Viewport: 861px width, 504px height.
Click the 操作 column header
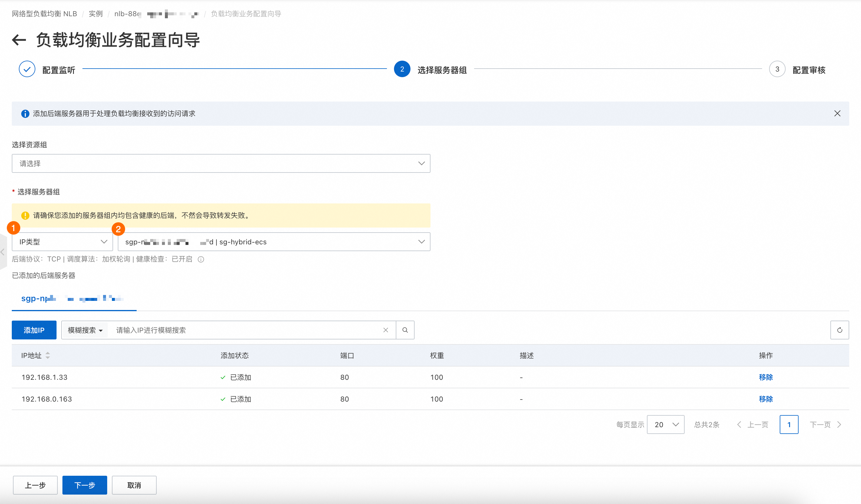pos(766,355)
